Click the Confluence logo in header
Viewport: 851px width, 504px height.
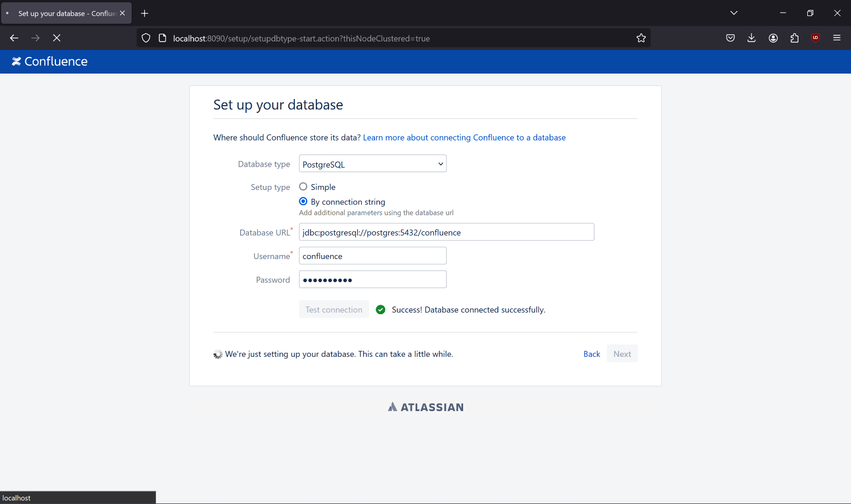coord(50,61)
